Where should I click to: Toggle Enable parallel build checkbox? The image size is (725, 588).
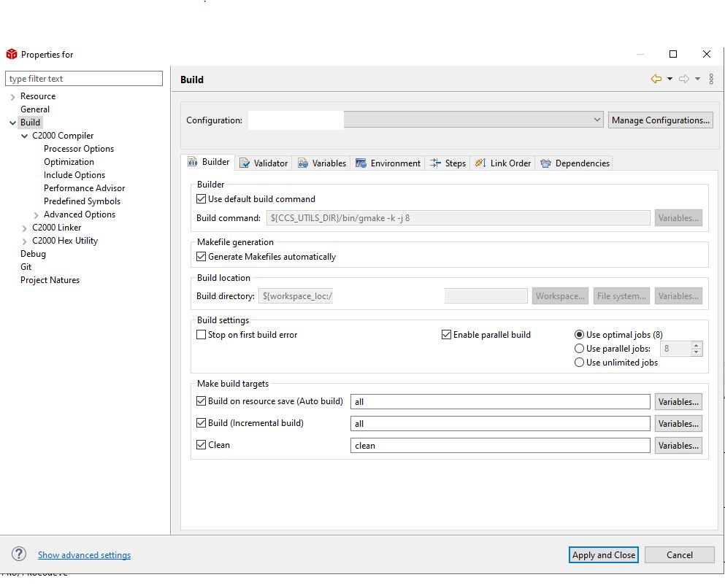[446, 334]
